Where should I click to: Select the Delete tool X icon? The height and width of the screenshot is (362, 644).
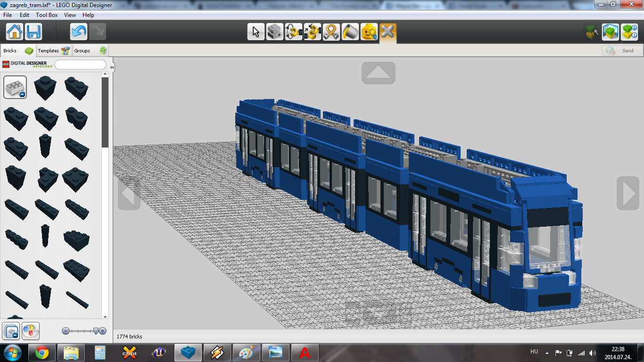coord(388,32)
